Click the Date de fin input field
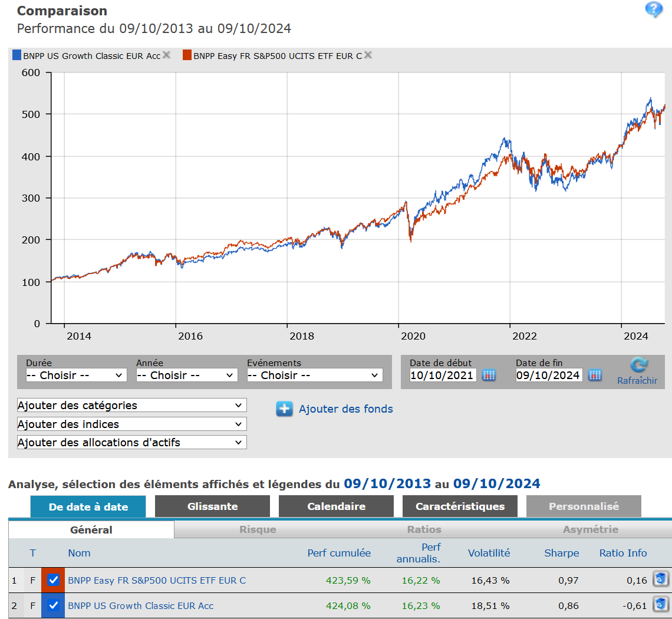Image resolution: width=672 pixels, height=619 pixels. pyautogui.click(x=549, y=375)
